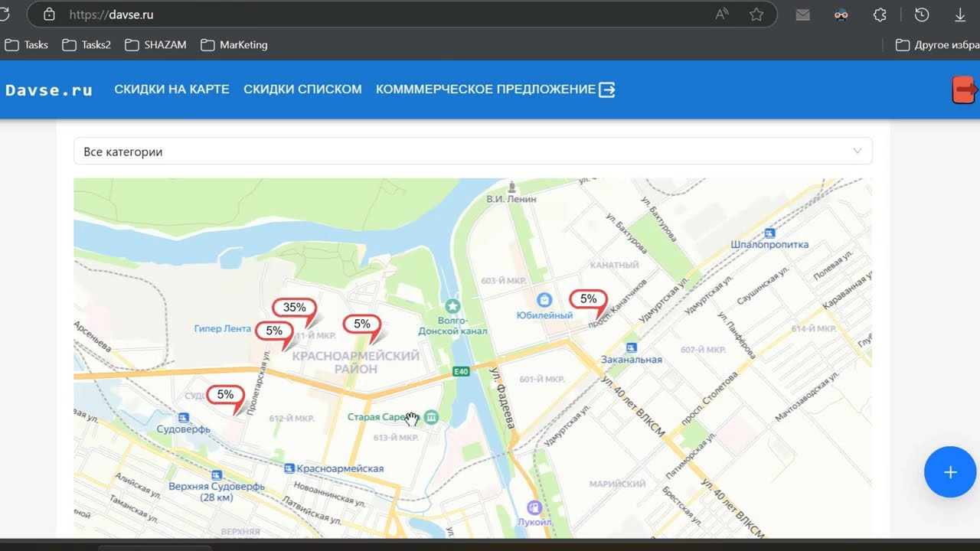Select the 5% marker above Красноармейский район

[362, 324]
